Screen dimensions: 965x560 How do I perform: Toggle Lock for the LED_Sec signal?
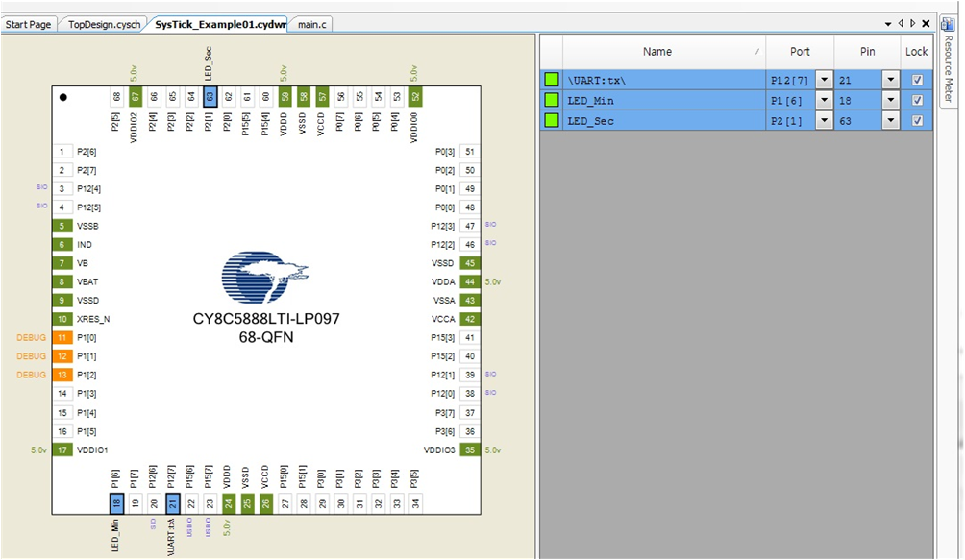coord(918,120)
